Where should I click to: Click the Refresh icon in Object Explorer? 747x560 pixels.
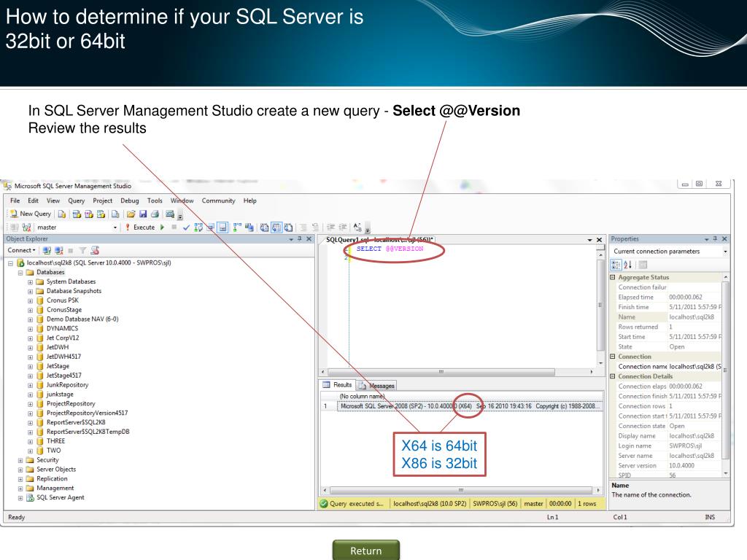[95, 251]
